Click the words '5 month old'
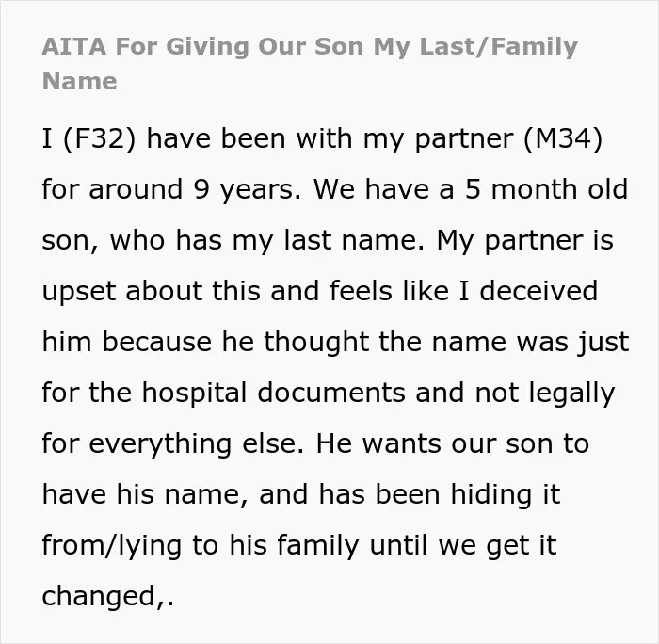Image resolution: width=659 pixels, height=644 pixels. click(546, 188)
